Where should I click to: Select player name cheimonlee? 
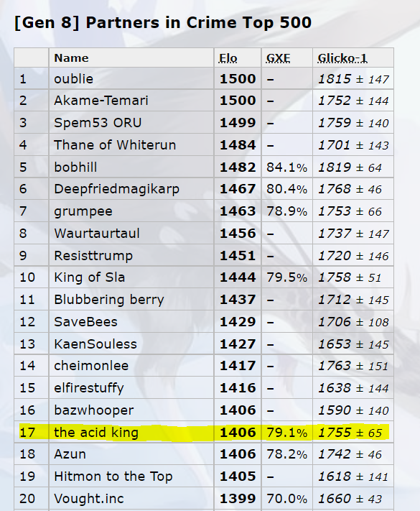[x=91, y=366]
